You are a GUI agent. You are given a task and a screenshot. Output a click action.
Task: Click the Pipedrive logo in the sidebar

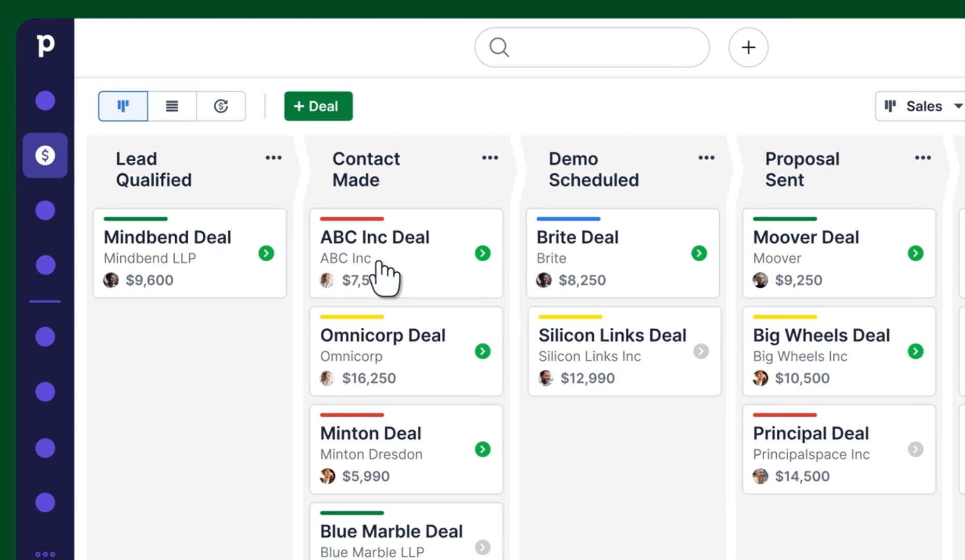tap(46, 45)
